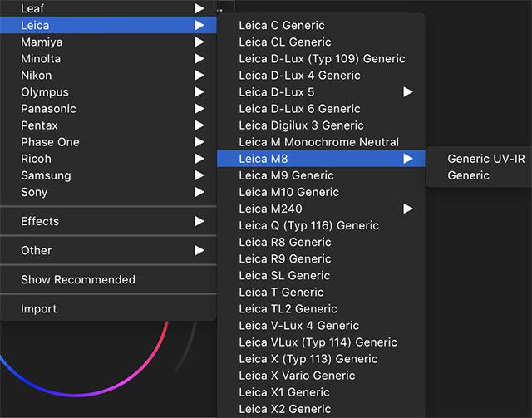The height and width of the screenshot is (418, 532).
Task: Select Leica R8 Generic
Action: click(x=321, y=242)
